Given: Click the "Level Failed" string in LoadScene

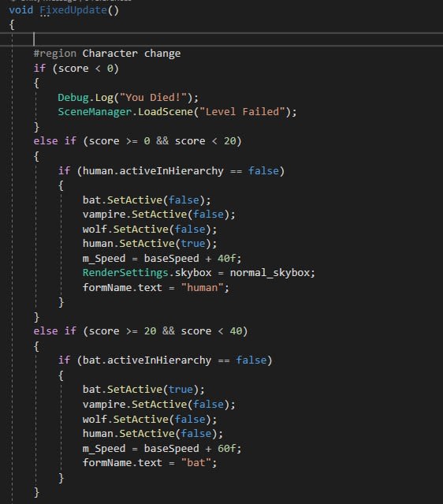Looking at the screenshot, I should [x=243, y=112].
